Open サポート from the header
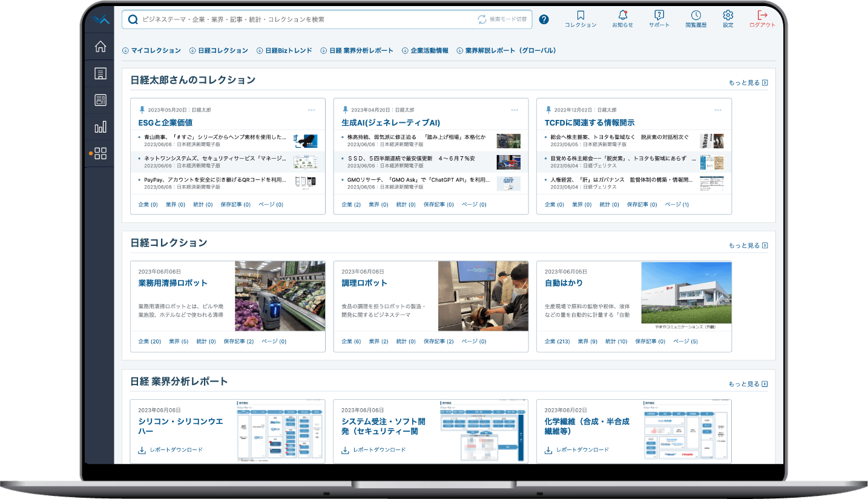Screen dimensions: 868x499 [659, 19]
